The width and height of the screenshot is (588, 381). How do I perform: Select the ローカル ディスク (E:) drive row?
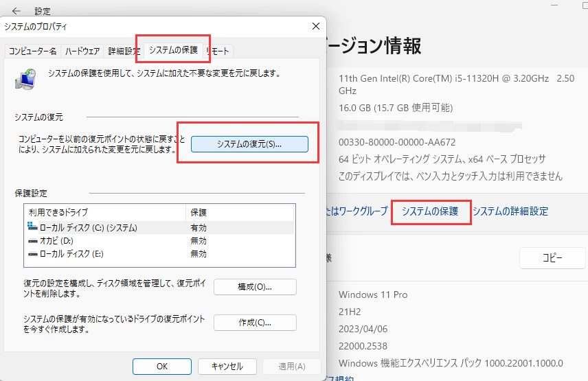coord(159,254)
